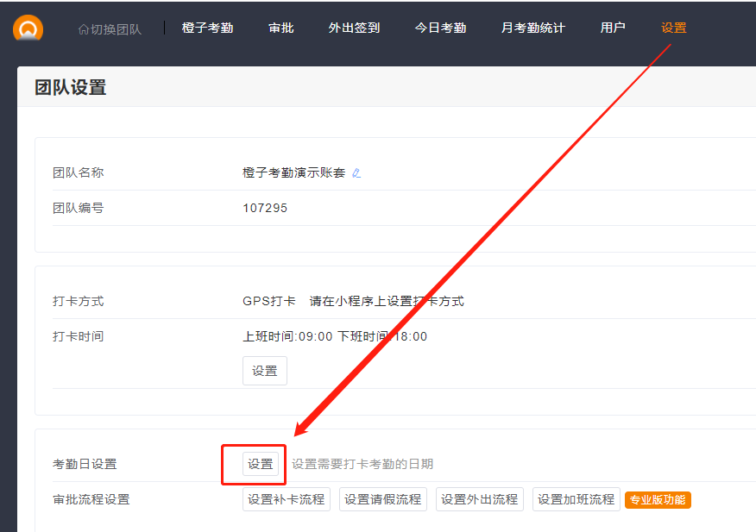The image size is (756, 532).
Task: Click the team name 橙子考勤演示账套
Action: tap(293, 172)
